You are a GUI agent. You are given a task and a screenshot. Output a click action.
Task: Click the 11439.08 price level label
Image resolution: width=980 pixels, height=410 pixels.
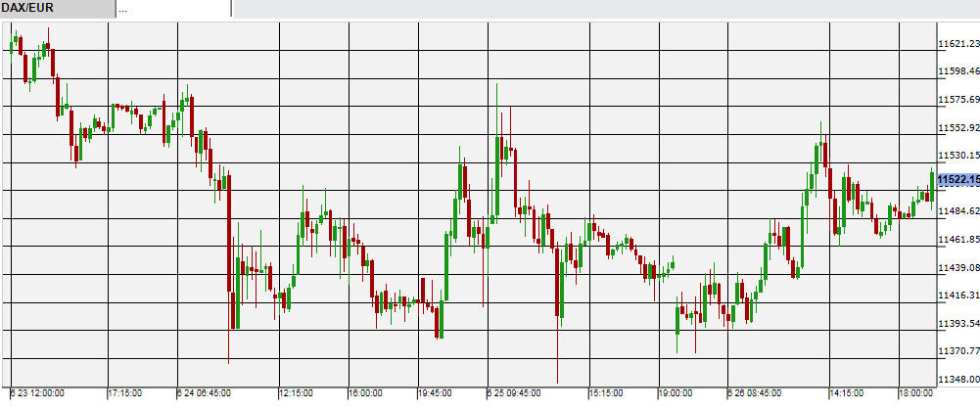click(x=957, y=268)
